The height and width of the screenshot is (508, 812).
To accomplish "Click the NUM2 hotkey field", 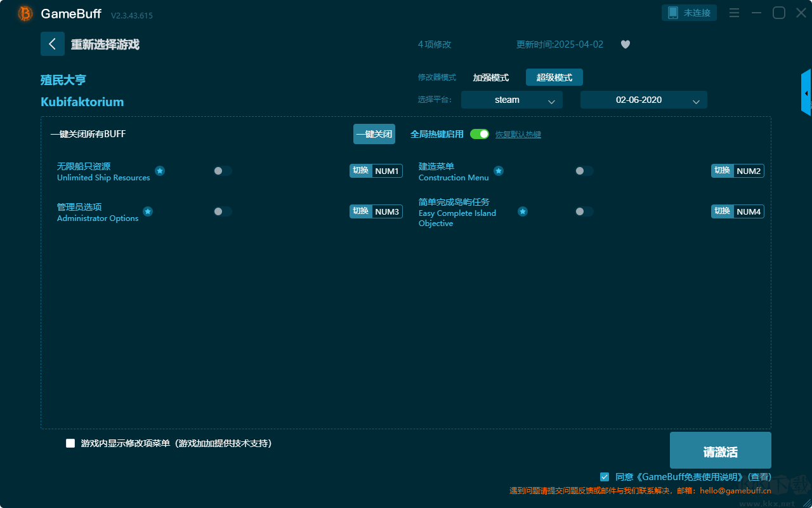I will (x=749, y=171).
